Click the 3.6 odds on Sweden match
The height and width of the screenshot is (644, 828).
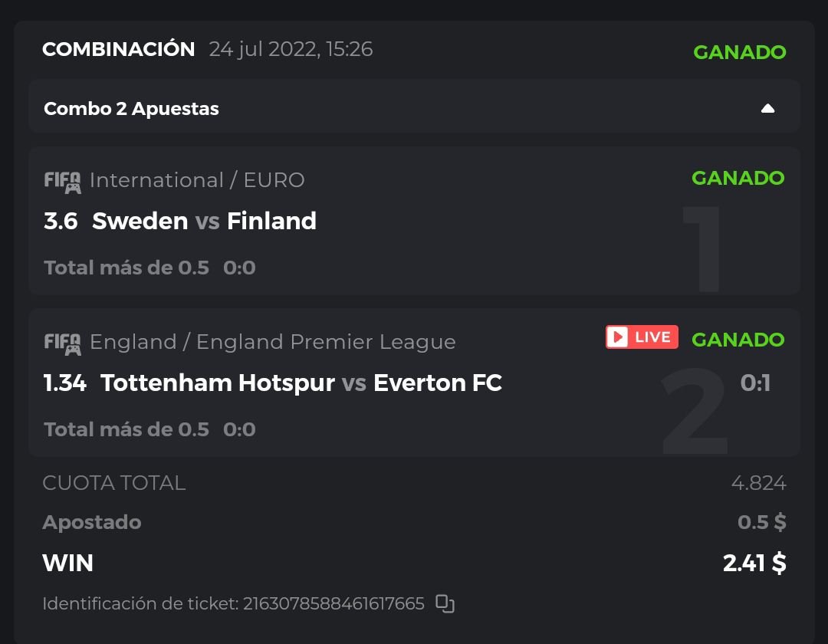pos(61,222)
